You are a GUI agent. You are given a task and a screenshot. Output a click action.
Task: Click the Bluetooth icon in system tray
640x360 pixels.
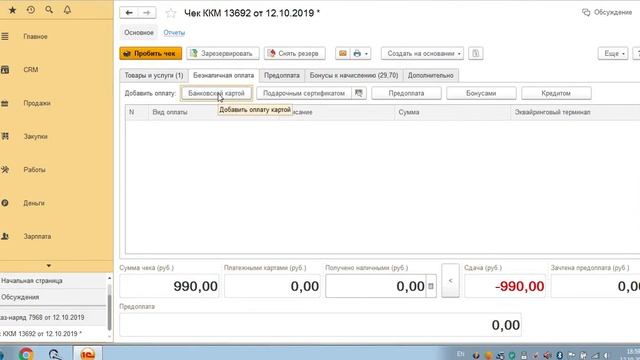pos(560,356)
